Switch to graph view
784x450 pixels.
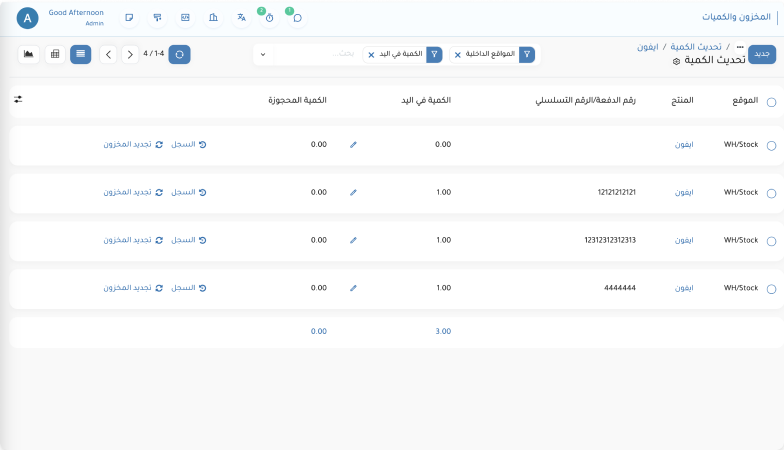tap(28, 54)
